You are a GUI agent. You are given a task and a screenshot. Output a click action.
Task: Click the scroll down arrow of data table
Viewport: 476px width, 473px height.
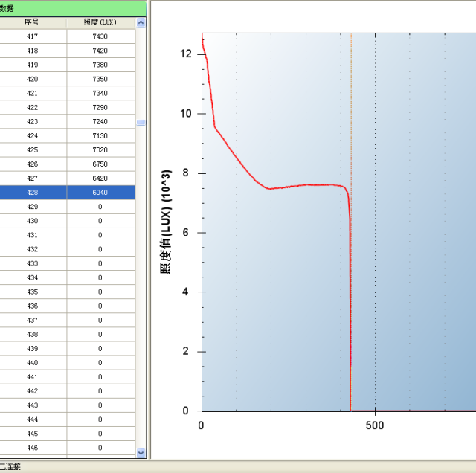click(x=141, y=452)
